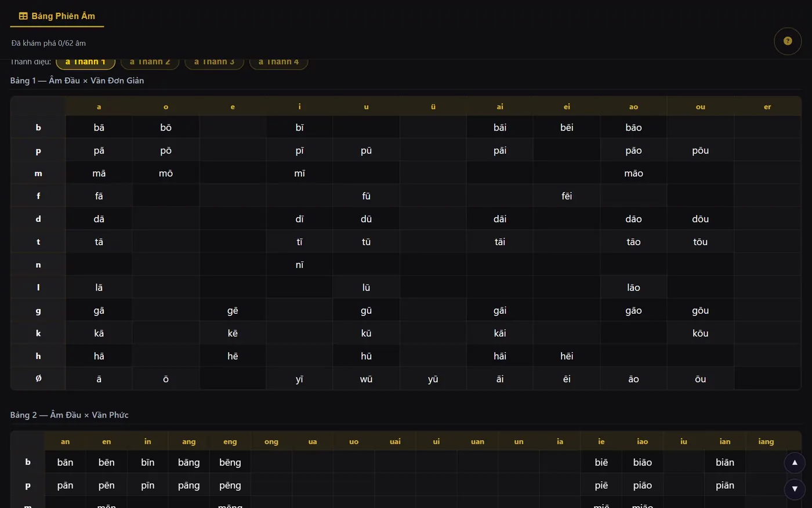Click the syllable gōu cell
This screenshot has height=508, width=812.
(x=701, y=310)
